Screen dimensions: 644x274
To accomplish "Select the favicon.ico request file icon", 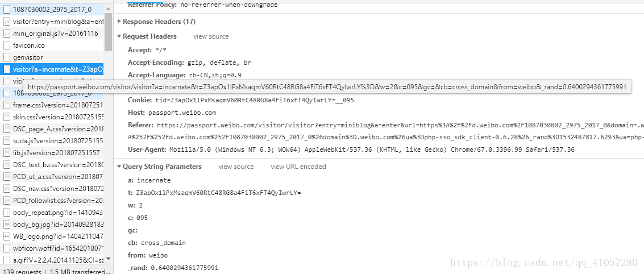I will coord(7,45).
